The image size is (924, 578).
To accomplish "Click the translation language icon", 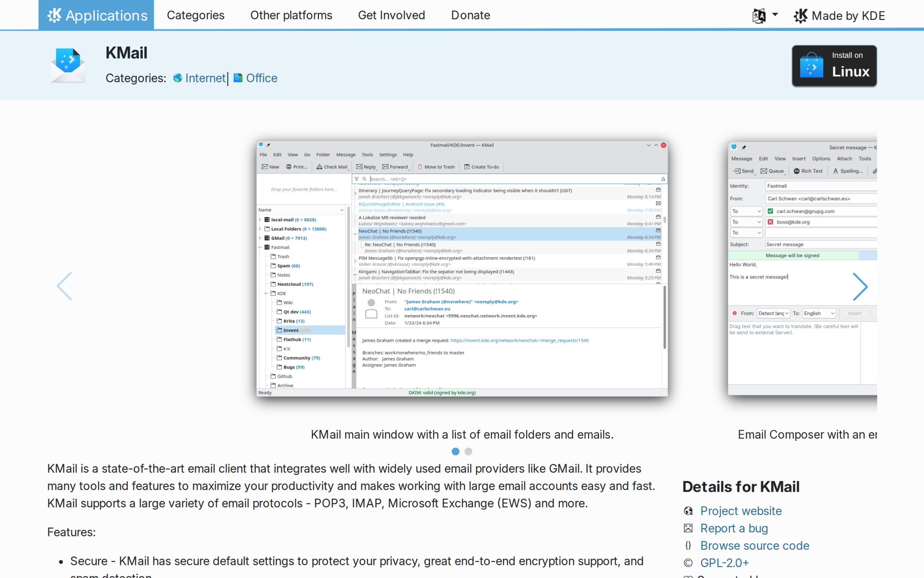I will pos(759,16).
